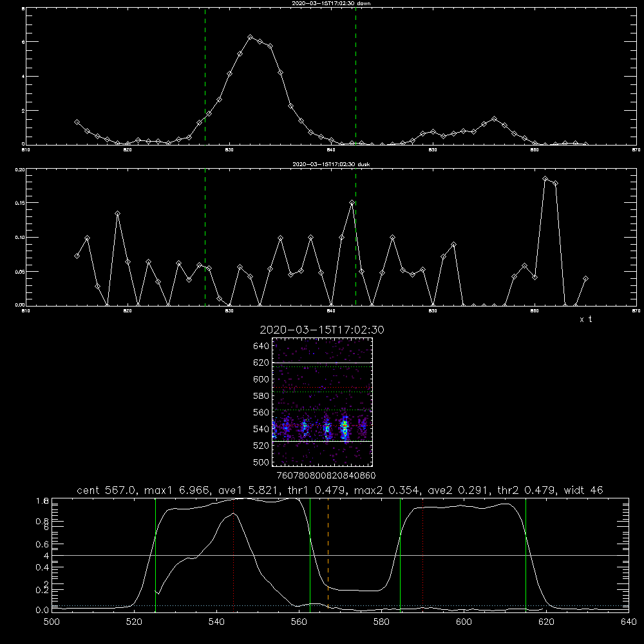Click the "ave2 0.291" value in the bottom header

point(459,490)
